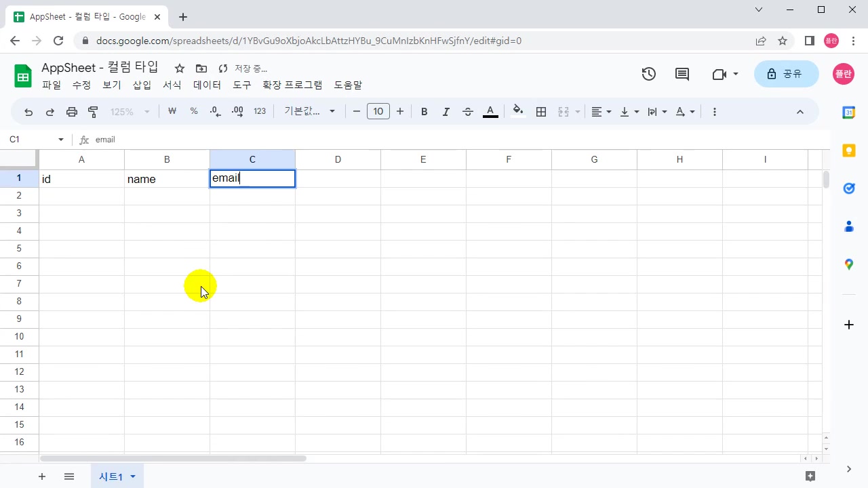Click the undo icon in toolbar

pyautogui.click(x=28, y=112)
